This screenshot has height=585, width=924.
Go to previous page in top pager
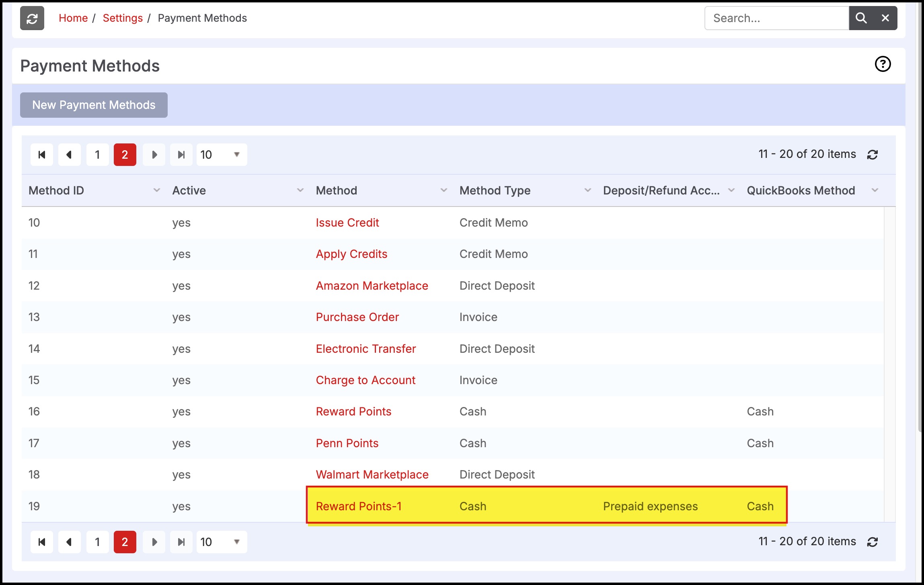pos(69,155)
